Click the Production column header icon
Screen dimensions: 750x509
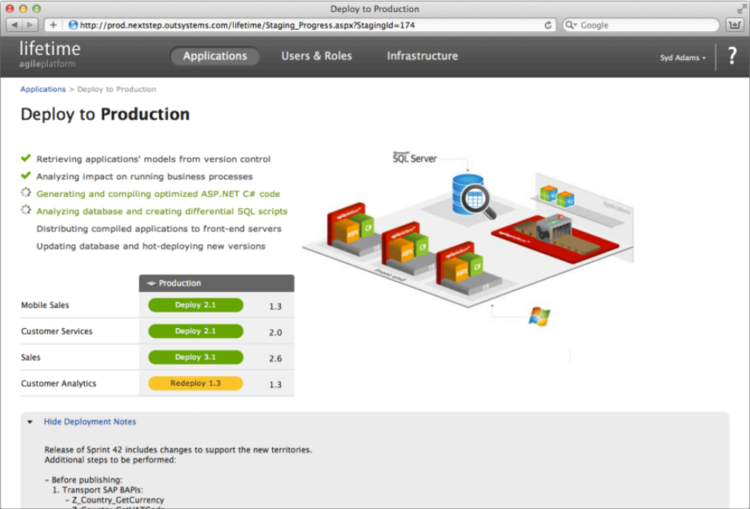click(x=151, y=283)
